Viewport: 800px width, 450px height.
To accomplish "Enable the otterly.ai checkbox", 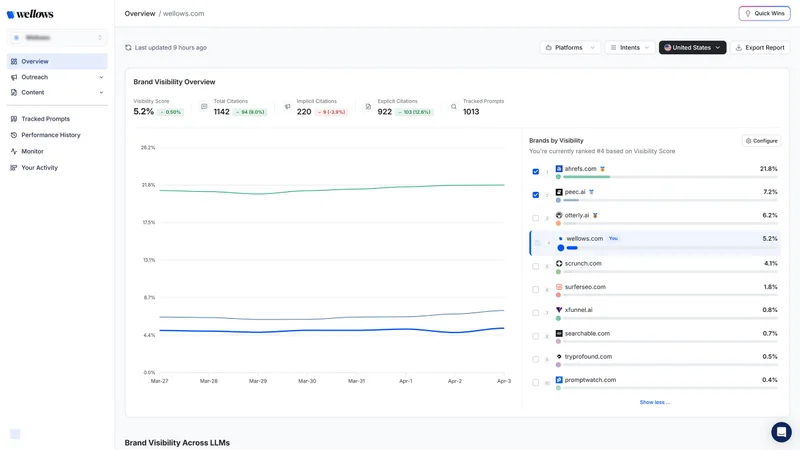I will tap(536, 218).
